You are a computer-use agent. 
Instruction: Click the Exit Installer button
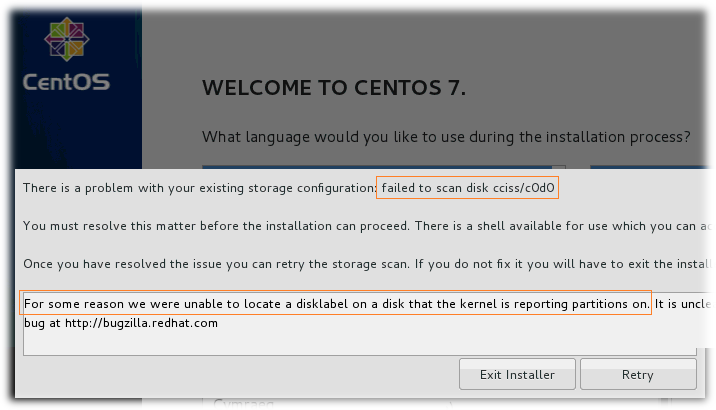(517, 374)
